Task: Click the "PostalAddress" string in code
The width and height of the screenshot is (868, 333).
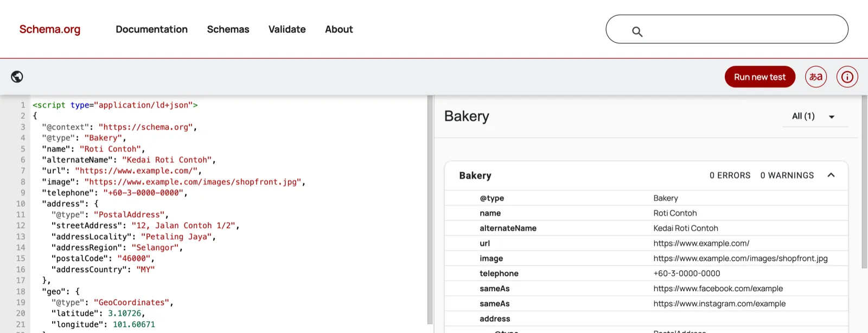Action: click(129, 215)
